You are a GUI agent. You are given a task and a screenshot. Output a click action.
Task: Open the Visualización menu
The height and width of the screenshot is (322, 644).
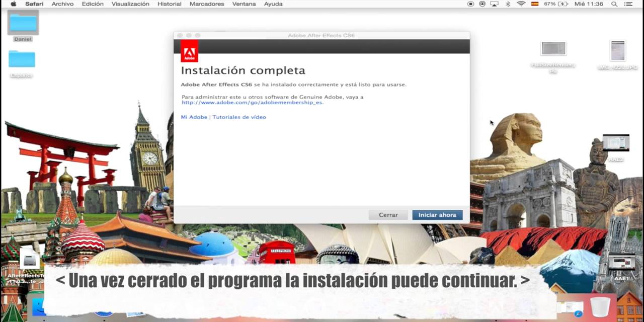pos(130,4)
